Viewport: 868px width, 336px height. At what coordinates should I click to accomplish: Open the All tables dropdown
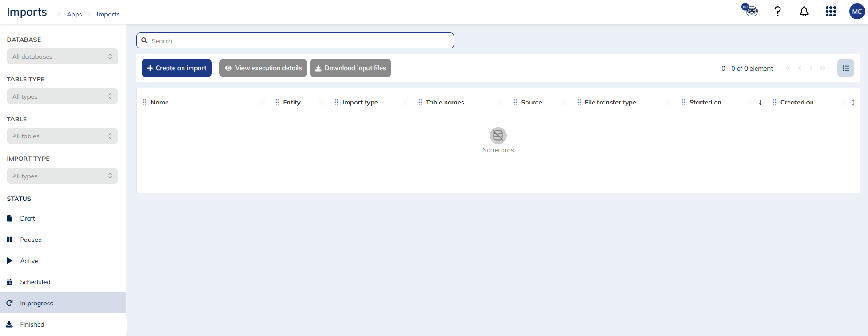click(x=62, y=136)
